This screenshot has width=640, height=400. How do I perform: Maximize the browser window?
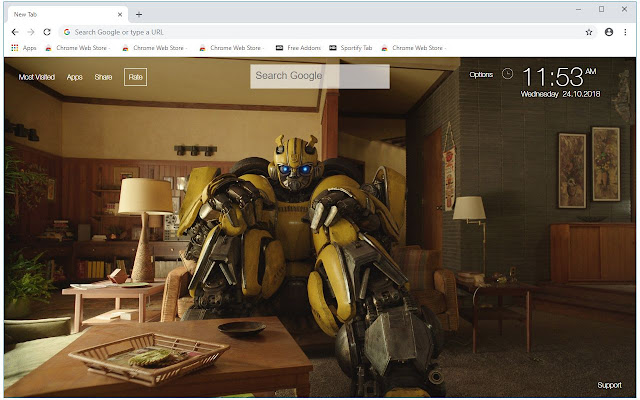coord(601,9)
